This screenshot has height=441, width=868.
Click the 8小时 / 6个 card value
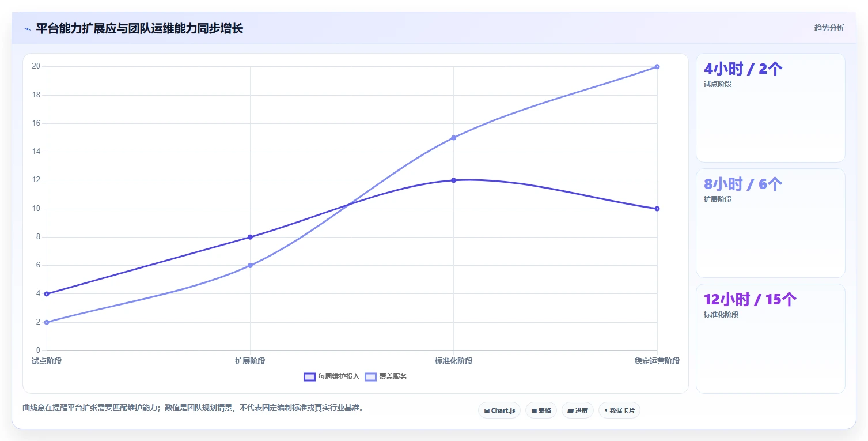pos(743,184)
